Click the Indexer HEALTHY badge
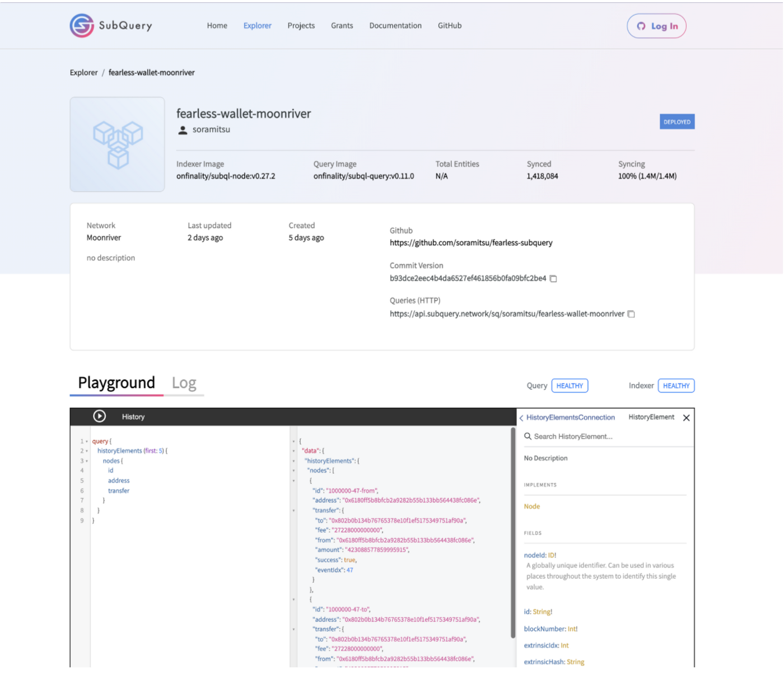The width and height of the screenshot is (784, 674). [676, 386]
